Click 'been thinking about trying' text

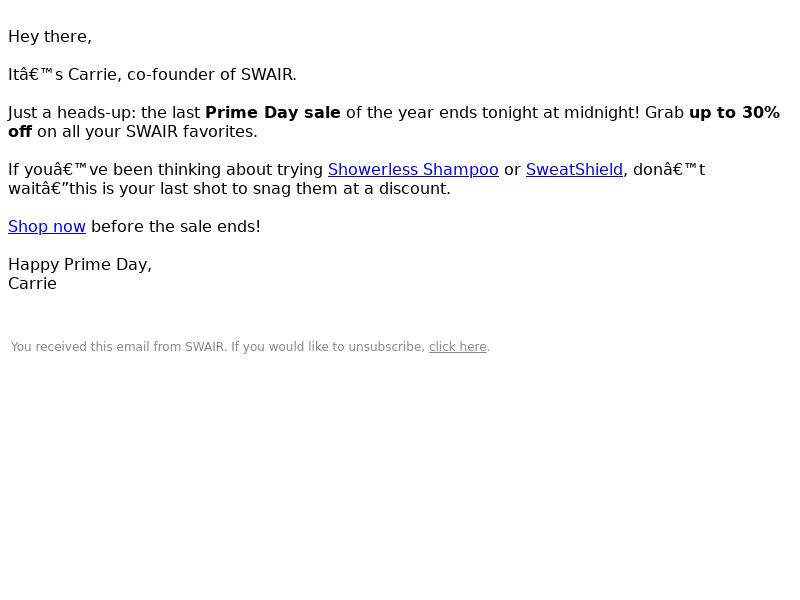(x=218, y=169)
